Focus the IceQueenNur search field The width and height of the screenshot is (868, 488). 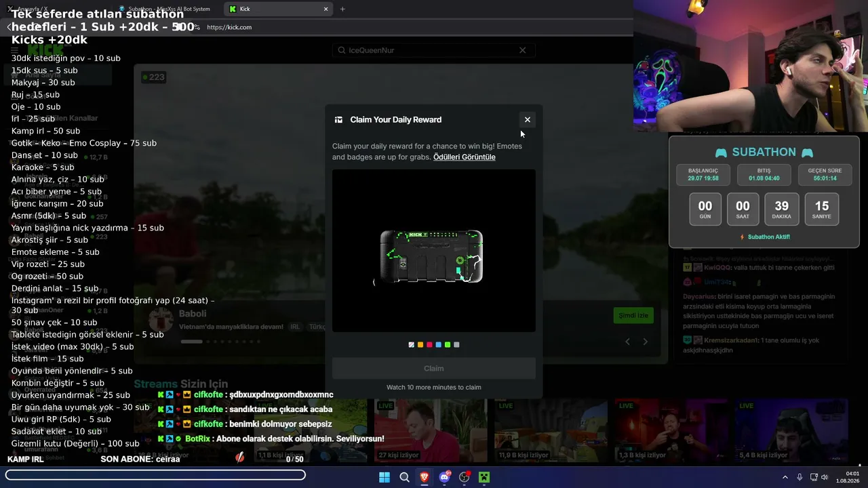(x=434, y=50)
